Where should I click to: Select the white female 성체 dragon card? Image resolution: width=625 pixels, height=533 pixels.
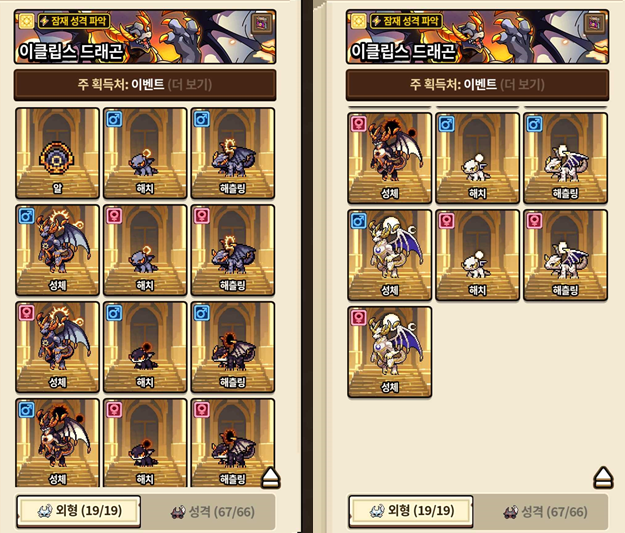(x=389, y=352)
